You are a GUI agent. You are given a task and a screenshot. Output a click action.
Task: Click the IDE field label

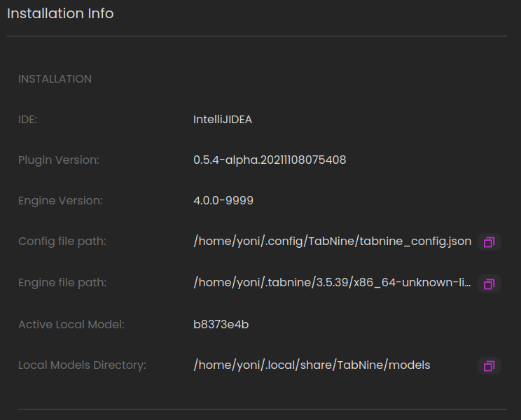27,120
